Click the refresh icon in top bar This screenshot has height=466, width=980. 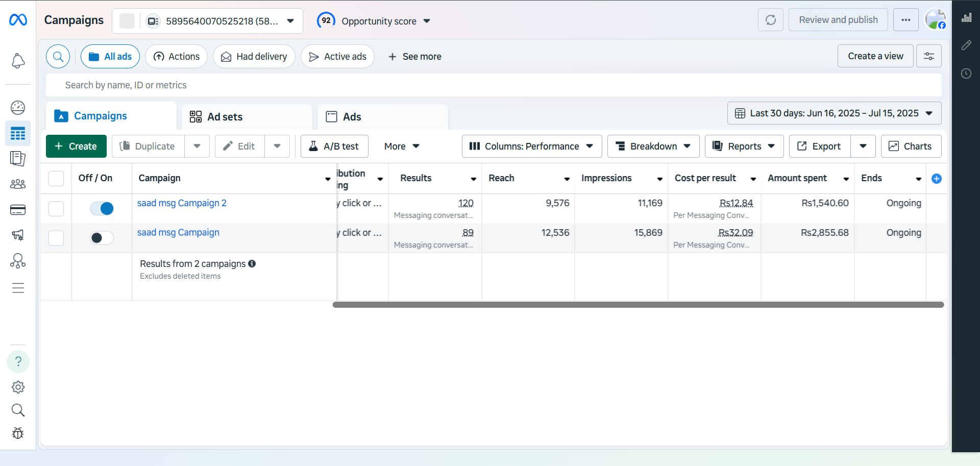(x=770, y=20)
